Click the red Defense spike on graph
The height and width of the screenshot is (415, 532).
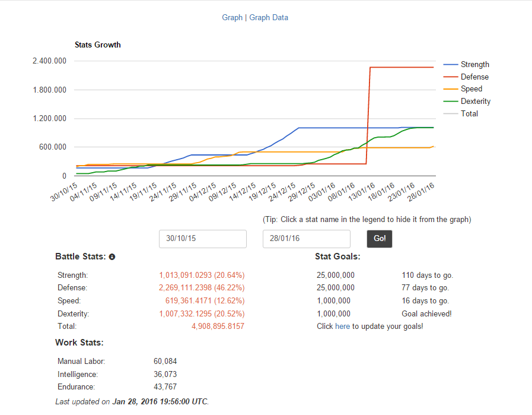[x=368, y=115]
